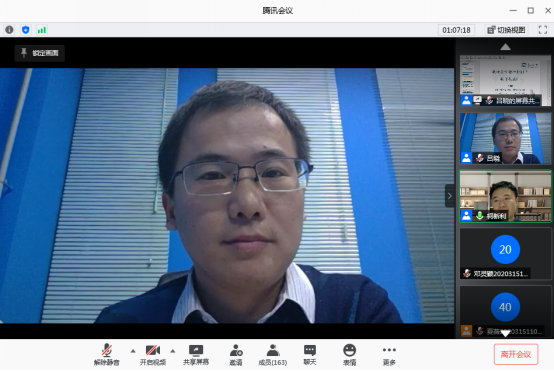Open the invite (邀请) icon
The width and height of the screenshot is (554, 371).
pyautogui.click(x=236, y=355)
